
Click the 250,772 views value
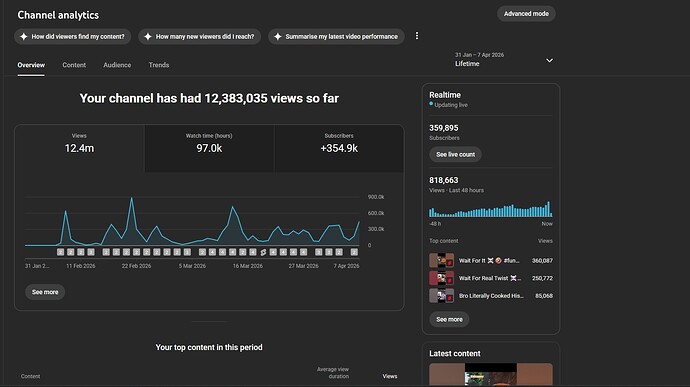coord(542,278)
